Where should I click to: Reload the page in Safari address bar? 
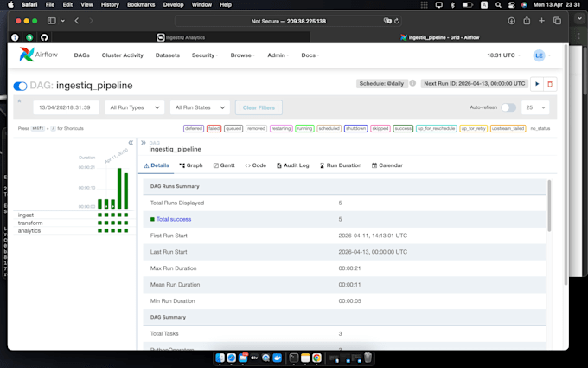(397, 21)
